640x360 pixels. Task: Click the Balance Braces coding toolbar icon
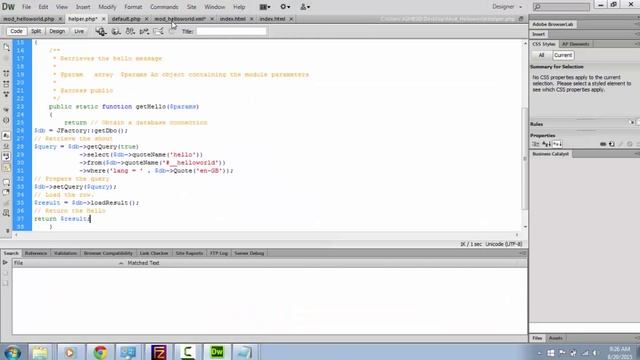[6, 120]
